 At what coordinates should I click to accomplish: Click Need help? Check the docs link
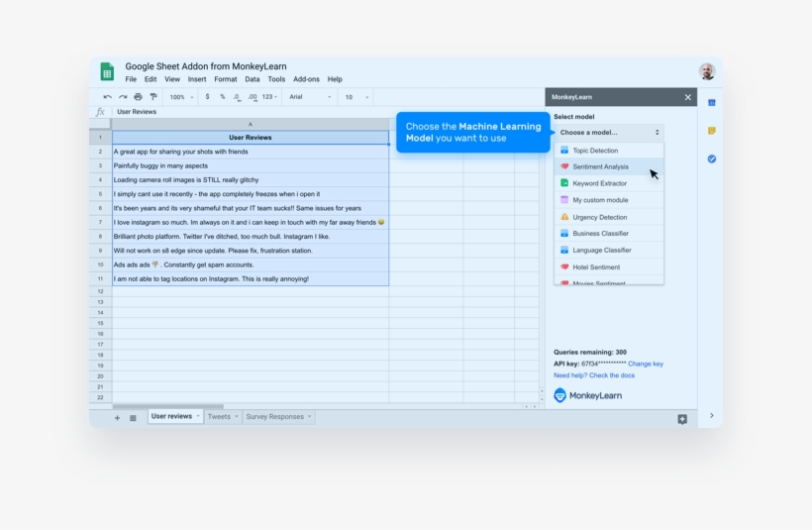click(594, 375)
